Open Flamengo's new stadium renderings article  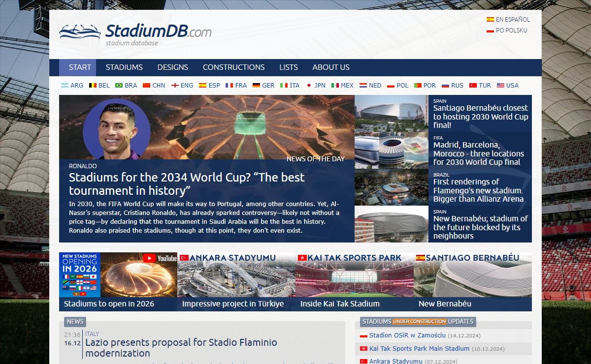[478, 190]
